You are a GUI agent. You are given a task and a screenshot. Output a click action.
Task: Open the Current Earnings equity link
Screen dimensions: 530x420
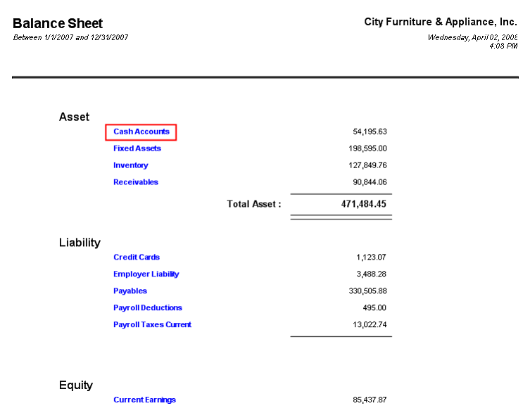(x=145, y=400)
